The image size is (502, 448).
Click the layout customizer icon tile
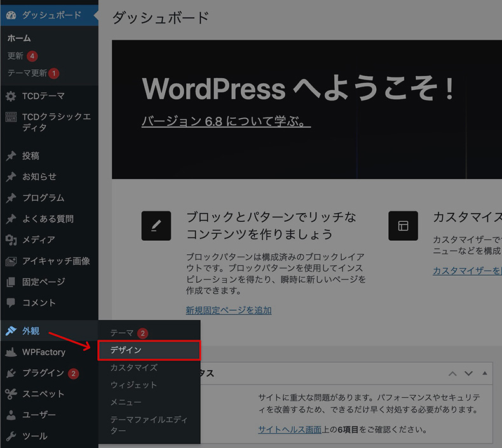pyautogui.click(x=403, y=226)
